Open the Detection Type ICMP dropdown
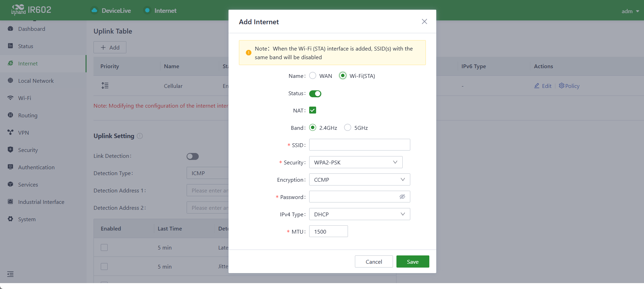The image size is (644, 289). pos(207,173)
